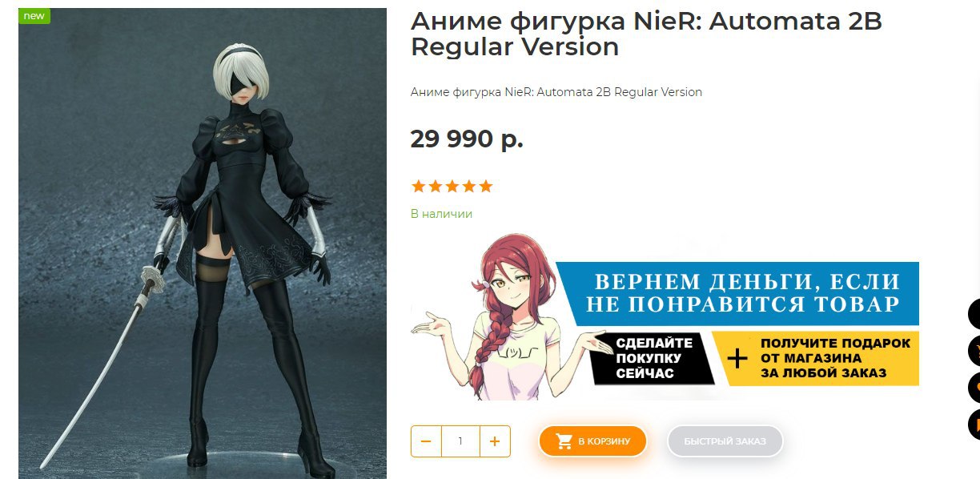Click the second black circular side button

[x=974, y=350]
